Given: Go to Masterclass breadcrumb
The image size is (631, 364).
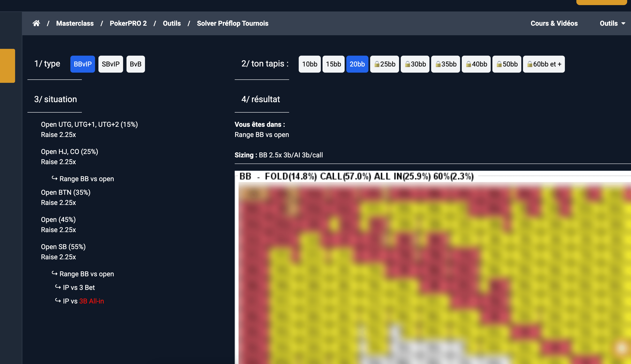Looking at the screenshot, I should (x=75, y=23).
